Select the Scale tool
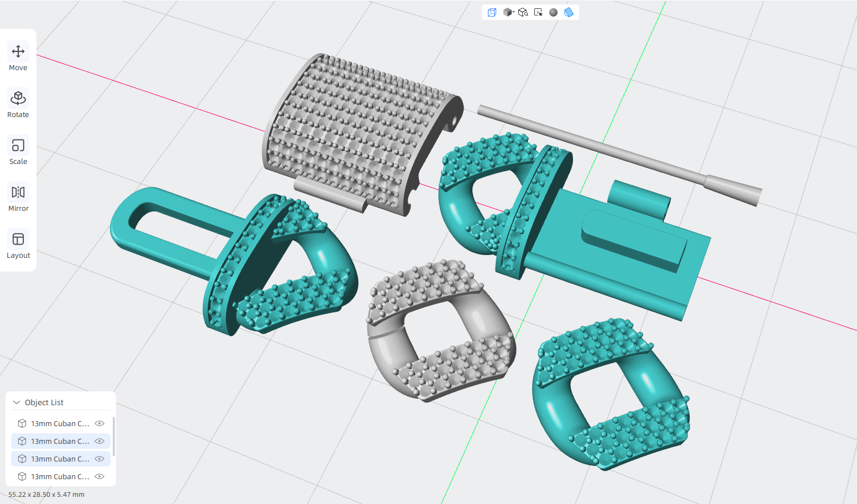 coord(18,151)
